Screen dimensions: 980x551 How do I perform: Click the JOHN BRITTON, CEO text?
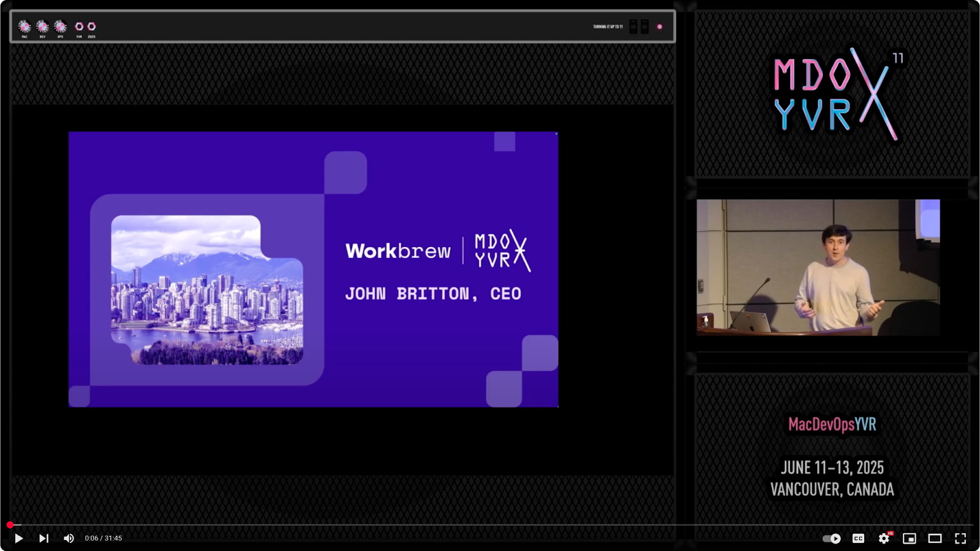tap(433, 294)
